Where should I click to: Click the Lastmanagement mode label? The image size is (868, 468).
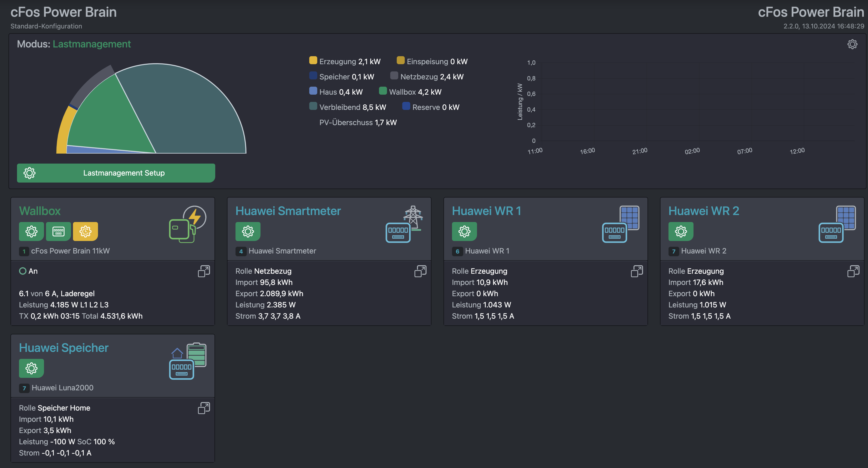(92, 44)
